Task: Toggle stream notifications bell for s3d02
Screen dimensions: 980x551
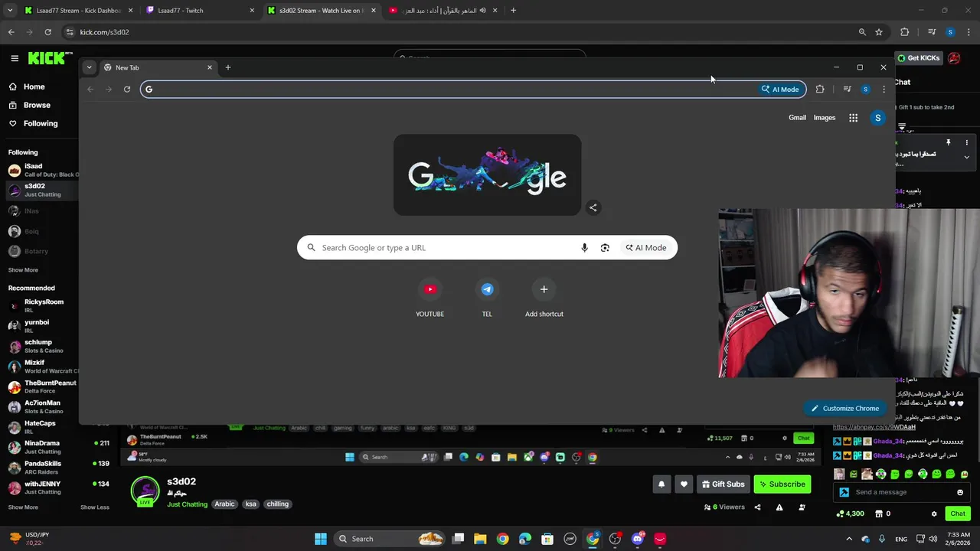Action: pyautogui.click(x=661, y=484)
